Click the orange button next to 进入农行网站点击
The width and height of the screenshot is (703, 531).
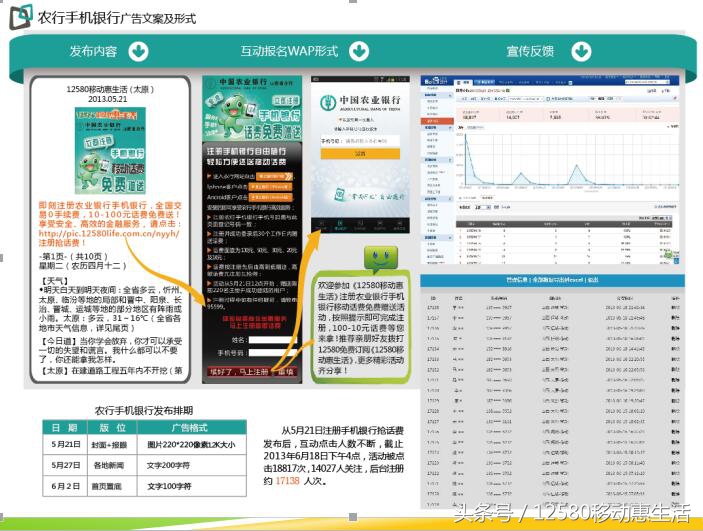(x=274, y=176)
